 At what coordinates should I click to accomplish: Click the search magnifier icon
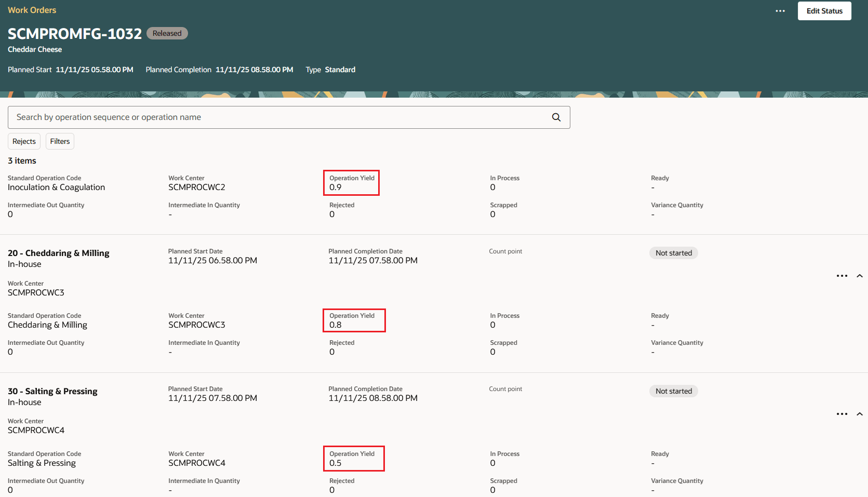(556, 117)
